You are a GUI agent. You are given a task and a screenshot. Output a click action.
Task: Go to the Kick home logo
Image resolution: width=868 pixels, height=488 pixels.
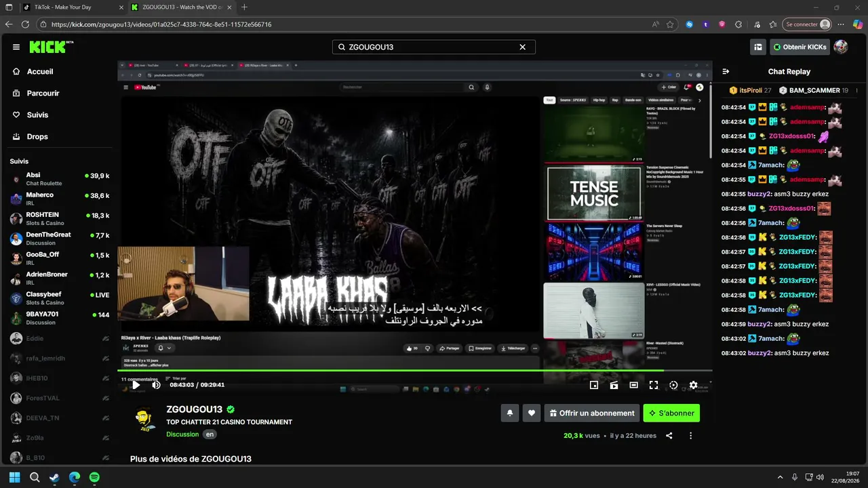pyautogui.click(x=51, y=47)
